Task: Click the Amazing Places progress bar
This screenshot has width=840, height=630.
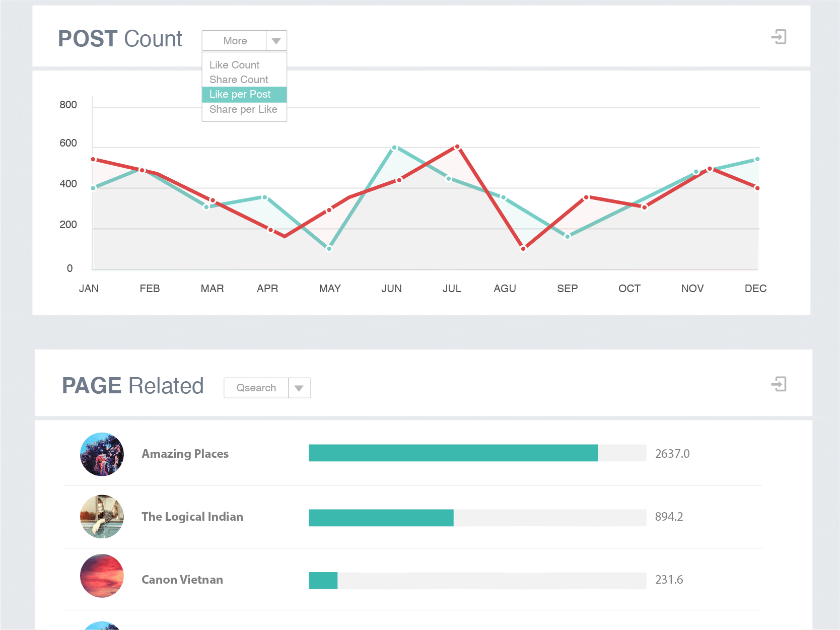Action: pos(477,453)
